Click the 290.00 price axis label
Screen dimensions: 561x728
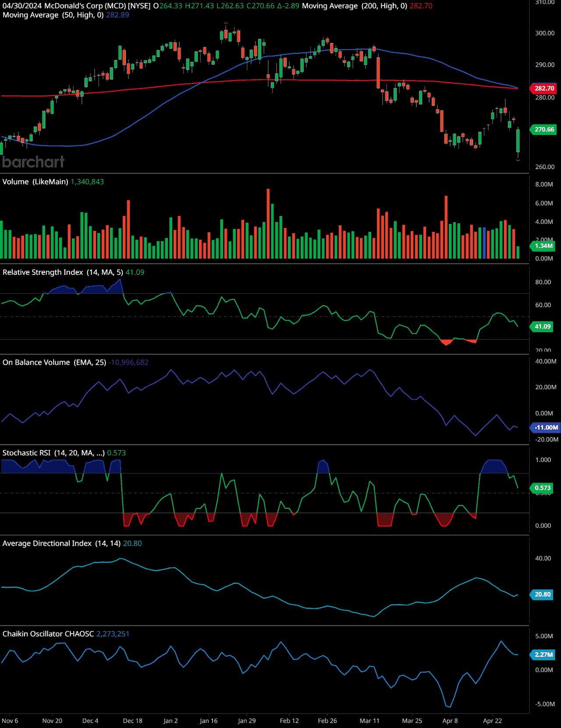(545, 64)
